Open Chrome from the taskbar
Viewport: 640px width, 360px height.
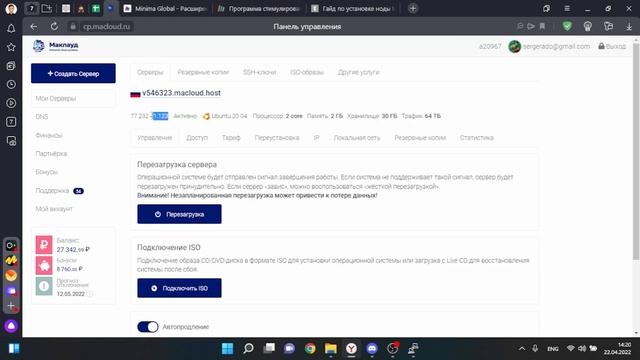pyautogui.click(x=310, y=348)
